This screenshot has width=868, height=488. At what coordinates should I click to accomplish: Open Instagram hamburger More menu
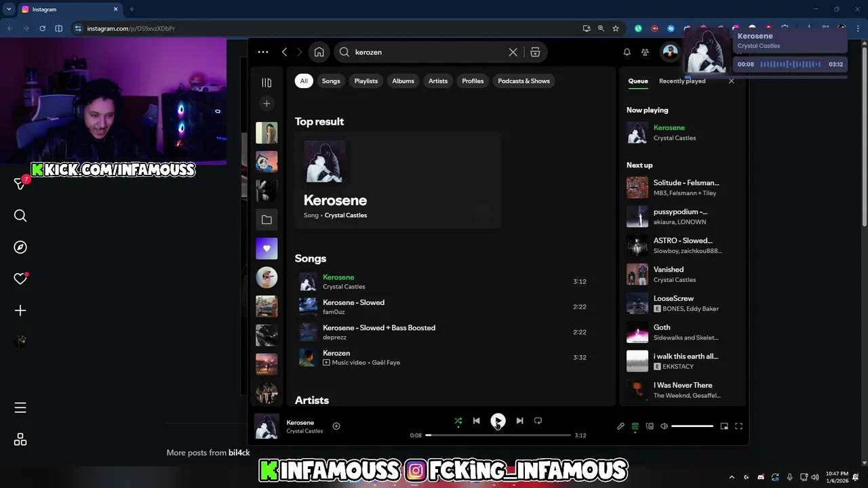tap(20, 407)
